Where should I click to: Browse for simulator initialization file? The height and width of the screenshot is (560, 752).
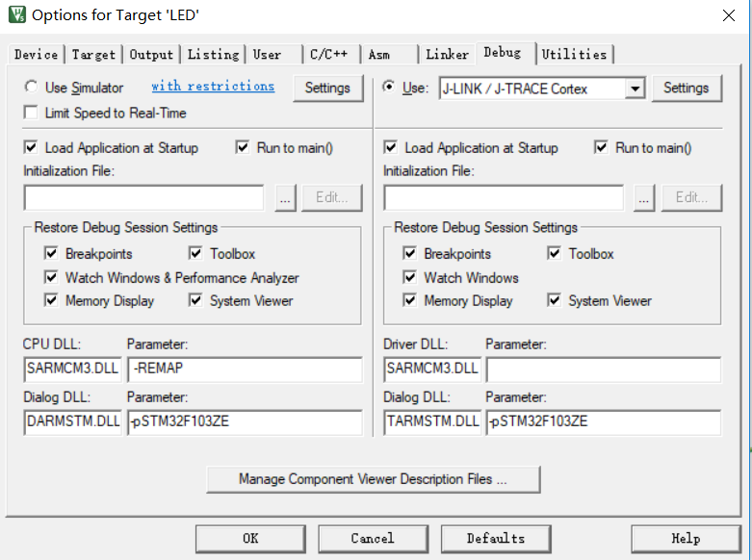pos(285,197)
